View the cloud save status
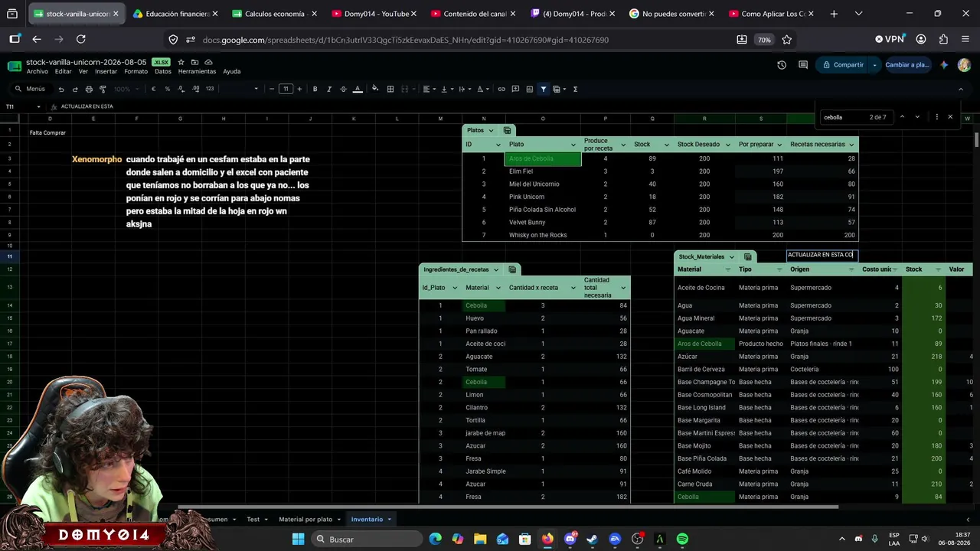The image size is (980, 551). [209, 62]
